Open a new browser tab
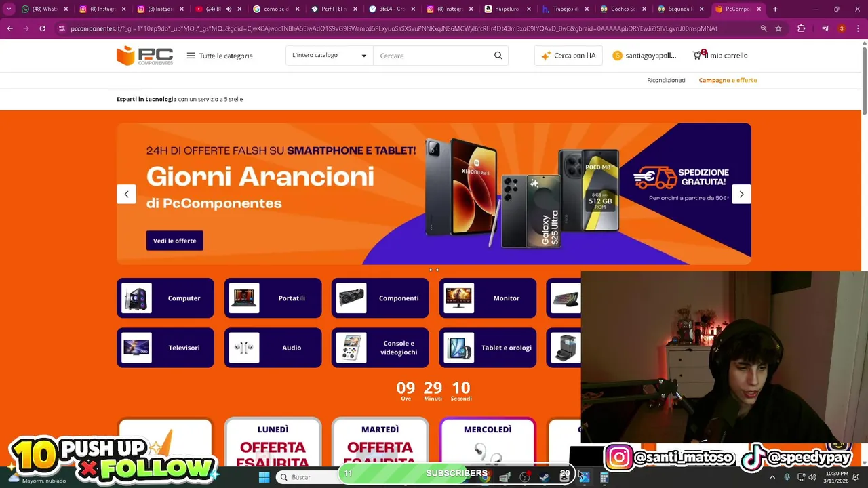 point(775,9)
